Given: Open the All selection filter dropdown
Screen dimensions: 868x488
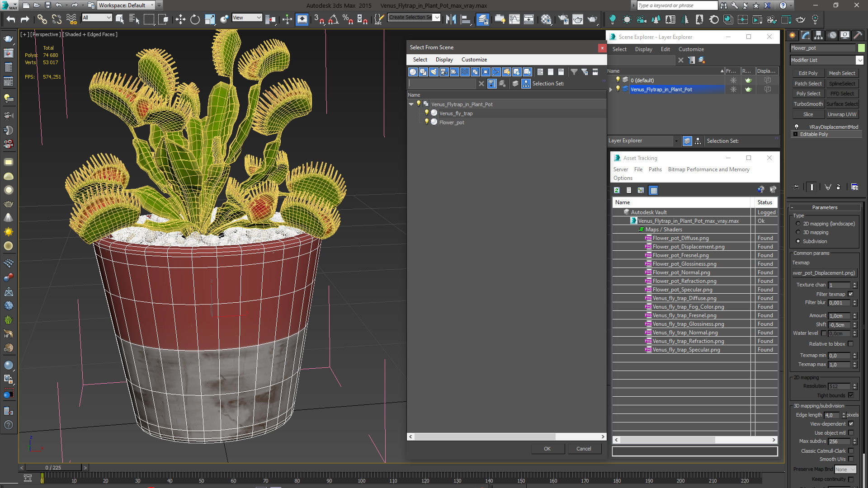Looking at the screenshot, I should [97, 18].
